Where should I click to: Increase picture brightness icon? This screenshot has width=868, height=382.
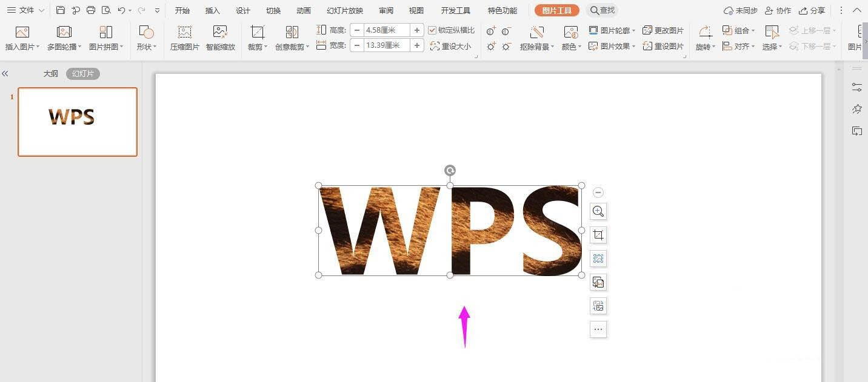pyautogui.click(x=491, y=46)
